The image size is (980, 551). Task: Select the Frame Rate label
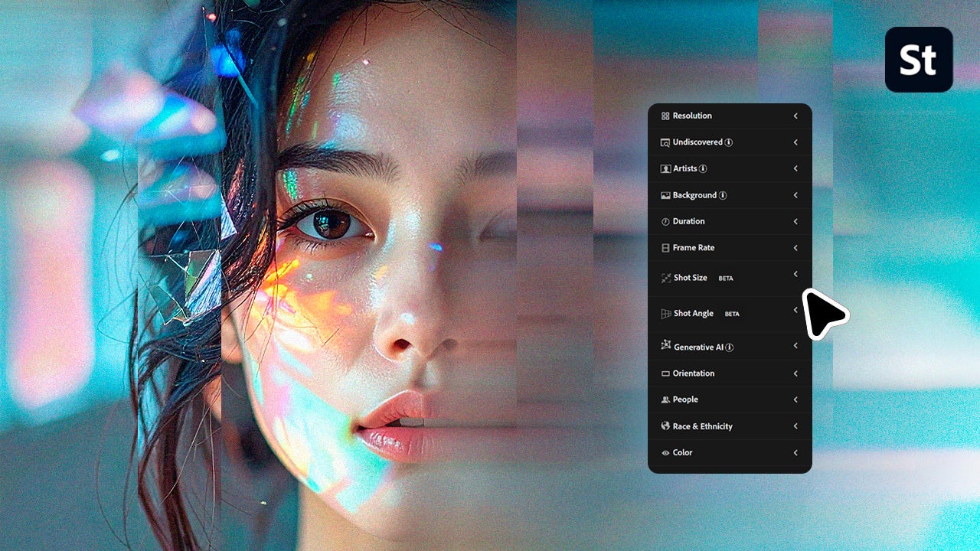pos(694,248)
